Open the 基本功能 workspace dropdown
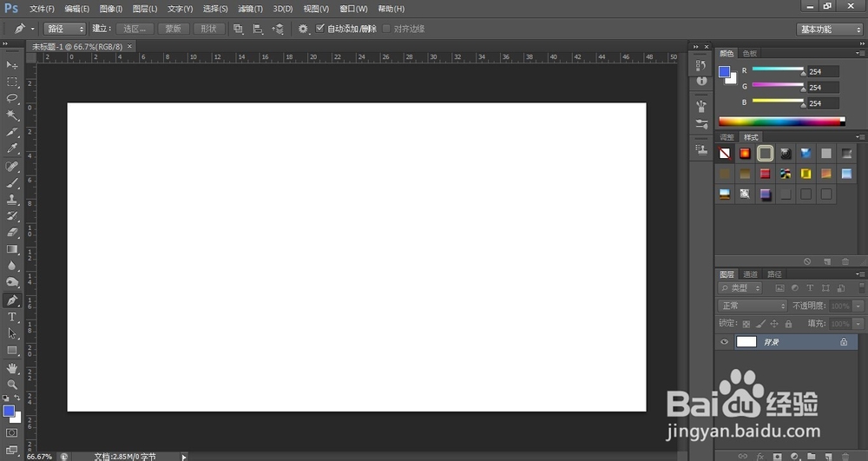Screen dimensions: 868x461 830,30
